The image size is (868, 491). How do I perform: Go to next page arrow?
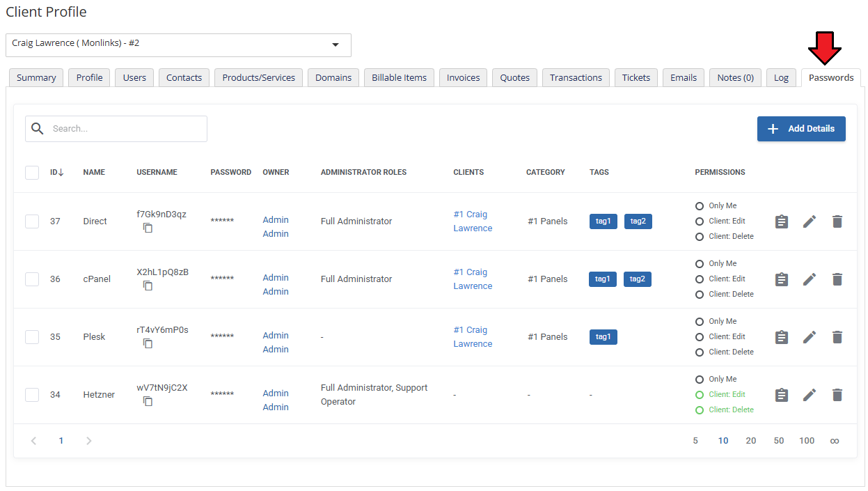[88, 441]
